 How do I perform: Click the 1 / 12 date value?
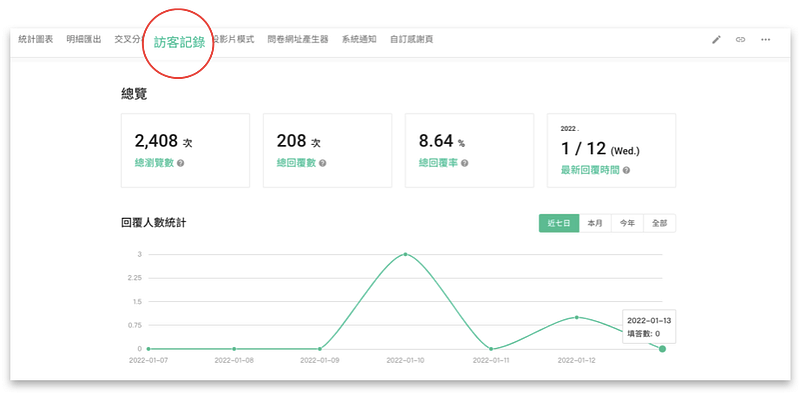pyautogui.click(x=583, y=148)
